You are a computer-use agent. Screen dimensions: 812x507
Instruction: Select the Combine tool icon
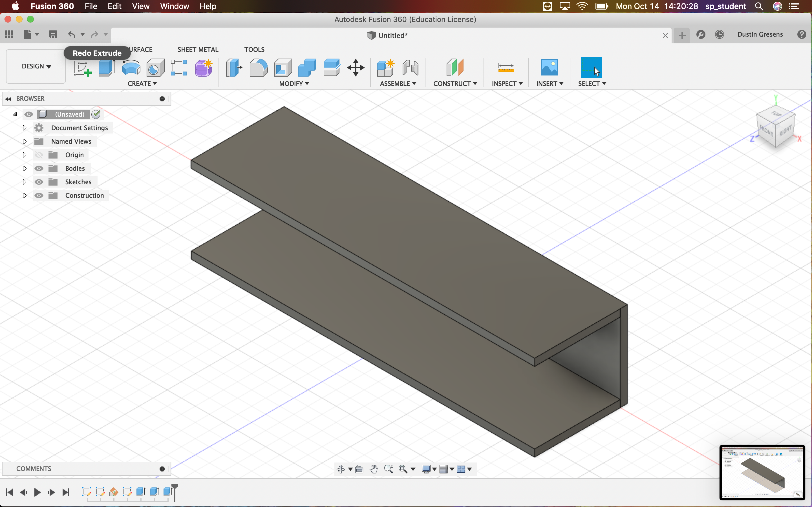[306, 66]
